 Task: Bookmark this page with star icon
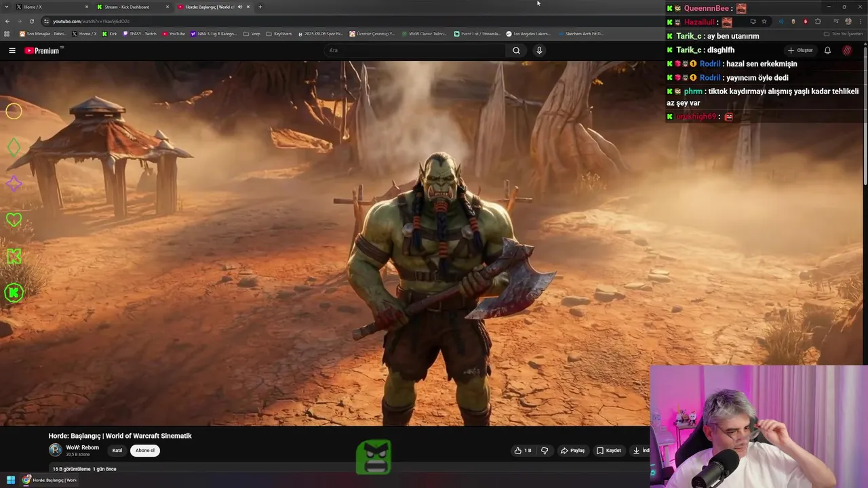click(764, 21)
